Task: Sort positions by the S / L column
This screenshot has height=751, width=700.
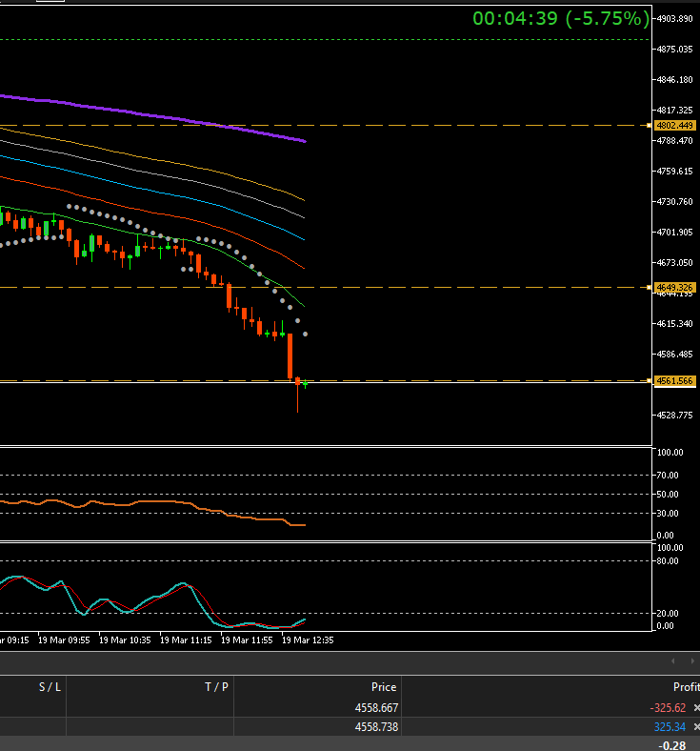Action: click(x=50, y=686)
